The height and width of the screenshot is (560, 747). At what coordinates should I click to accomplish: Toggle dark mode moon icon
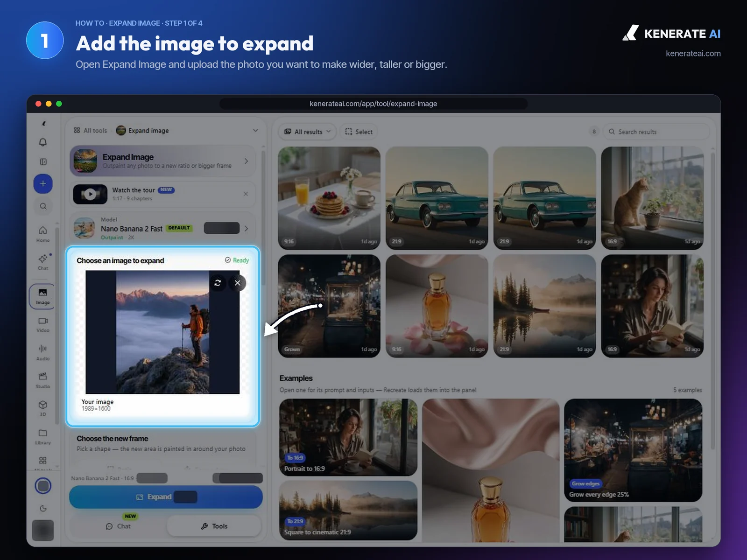(43, 508)
